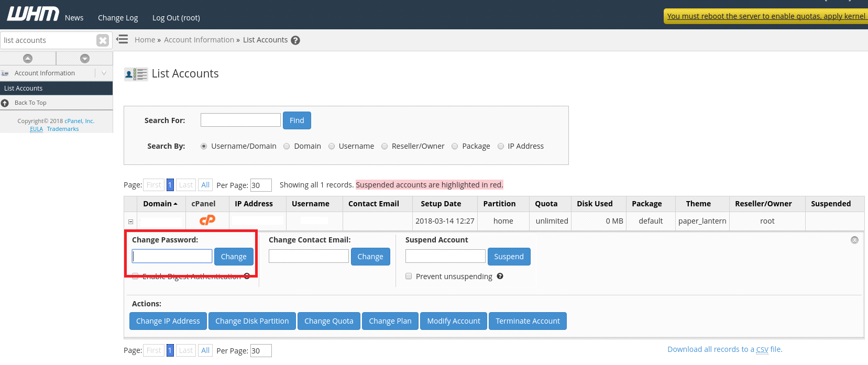Collapse the account row details

[x=131, y=222]
